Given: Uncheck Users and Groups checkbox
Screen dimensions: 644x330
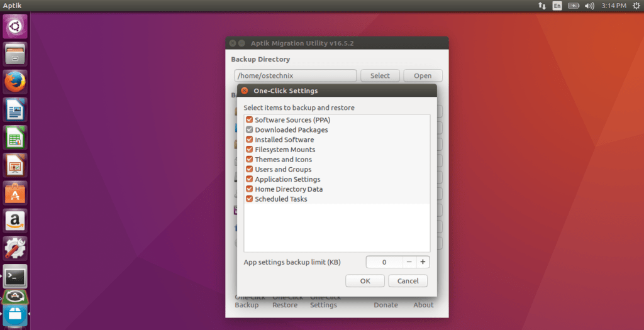Looking at the screenshot, I should (249, 169).
